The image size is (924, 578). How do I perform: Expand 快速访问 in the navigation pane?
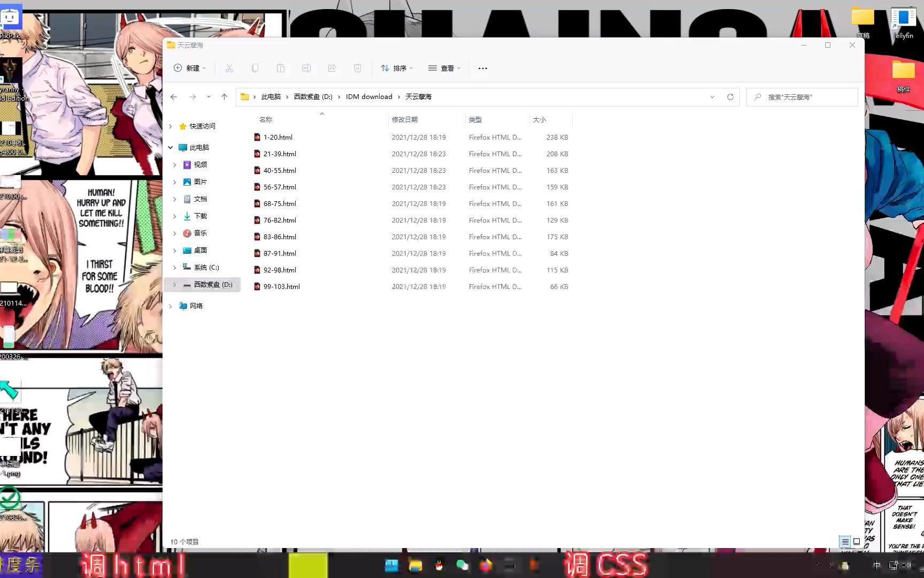tap(171, 126)
